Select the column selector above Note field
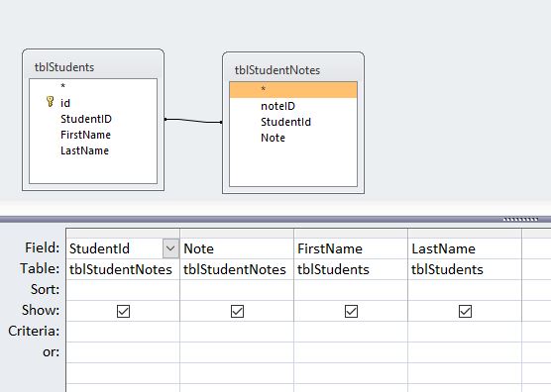Viewport: 551px width, 392px height. pos(237,233)
